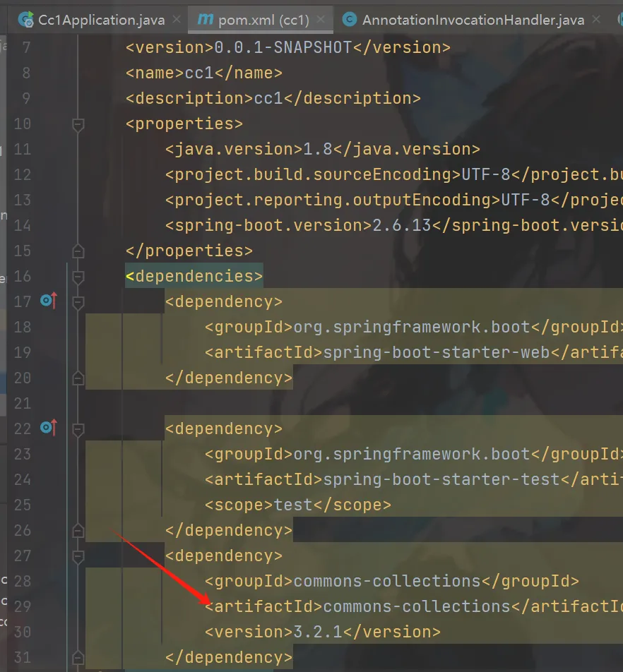Click the Cc1Application.java class file icon
The image size is (623, 672).
(x=26, y=20)
